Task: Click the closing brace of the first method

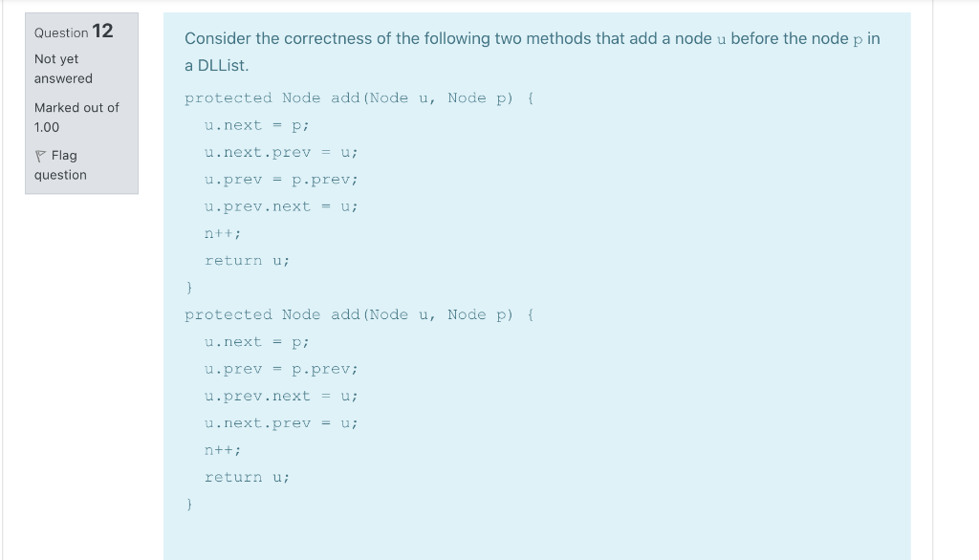Action: click(x=188, y=287)
